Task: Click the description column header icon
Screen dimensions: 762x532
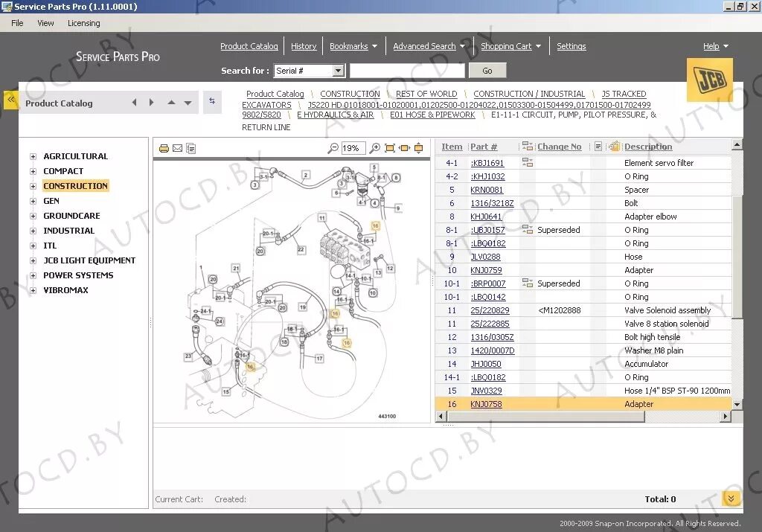Action: tap(614, 146)
